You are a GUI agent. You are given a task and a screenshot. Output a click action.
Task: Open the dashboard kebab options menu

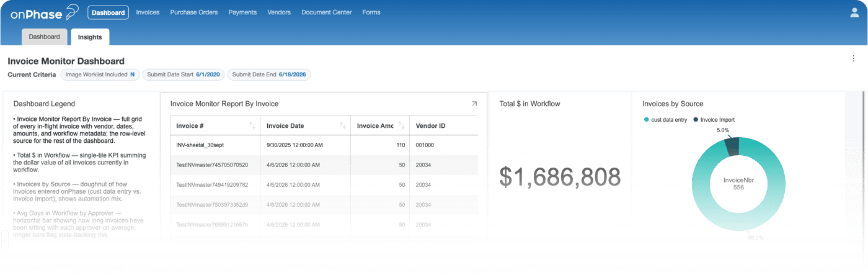point(854,58)
